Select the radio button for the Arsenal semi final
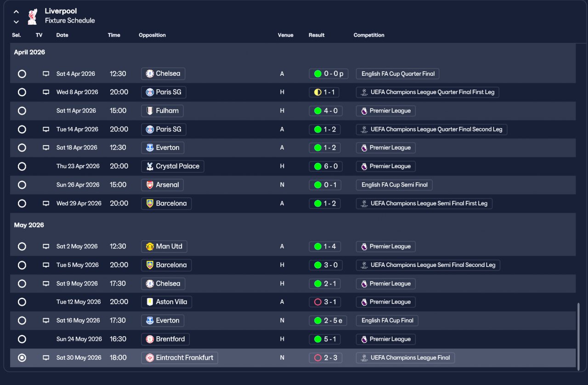The width and height of the screenshot is (588, 385). click(x=22, y=185)
